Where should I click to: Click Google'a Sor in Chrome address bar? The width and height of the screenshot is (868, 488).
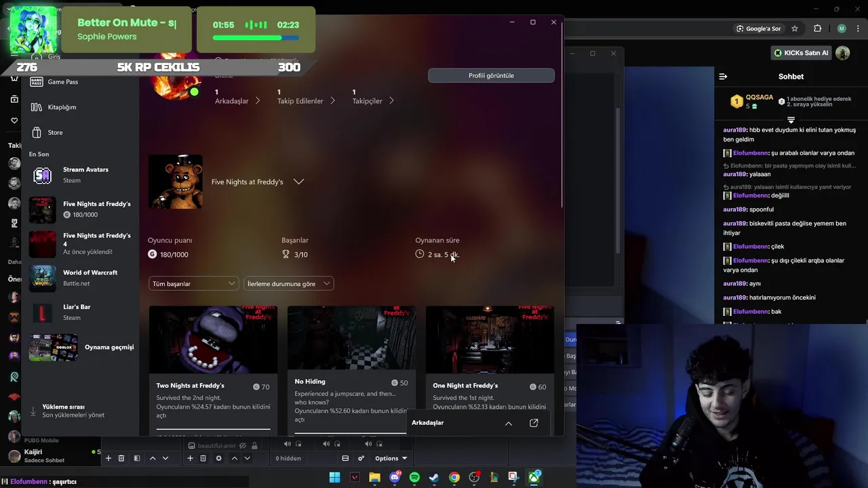[x=758, y=28]
